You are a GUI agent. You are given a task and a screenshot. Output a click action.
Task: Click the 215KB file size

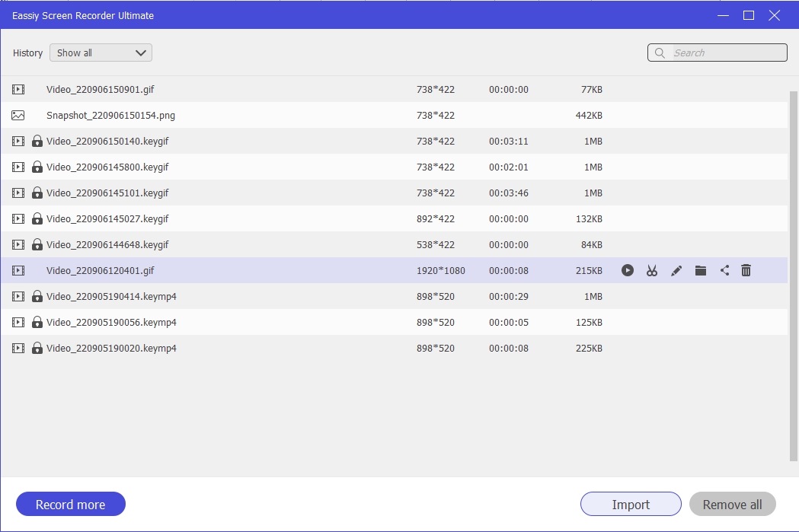[589, 271]
